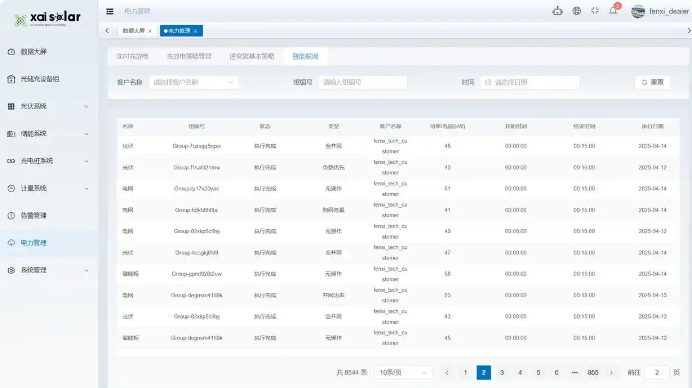This screenshot has width=692, height=388.
Task: Expand the 光伏系统 sidebar submenu
Action: (x=49, y=106)
